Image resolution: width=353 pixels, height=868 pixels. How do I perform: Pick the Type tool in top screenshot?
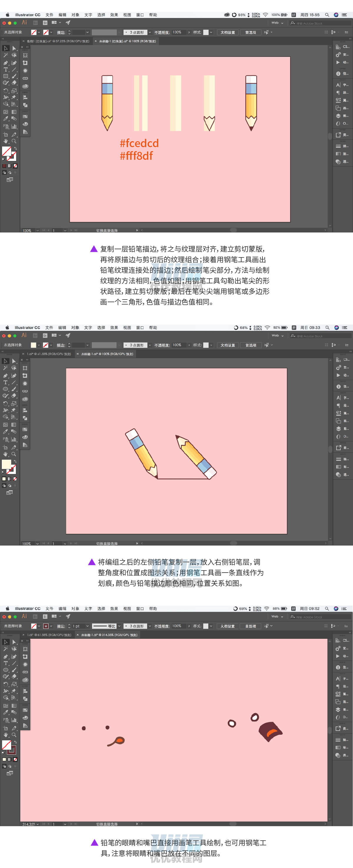pyautogui.click(x=5, y=70)
